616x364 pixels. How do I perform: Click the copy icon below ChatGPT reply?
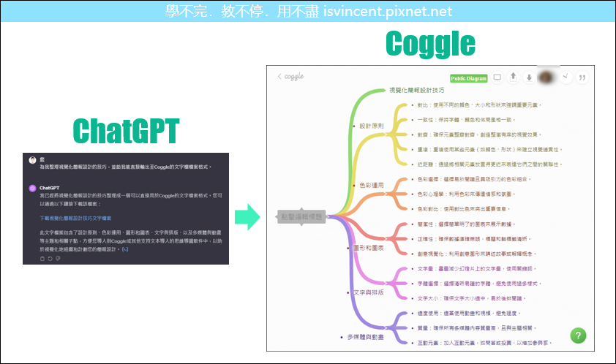[42, 258]
